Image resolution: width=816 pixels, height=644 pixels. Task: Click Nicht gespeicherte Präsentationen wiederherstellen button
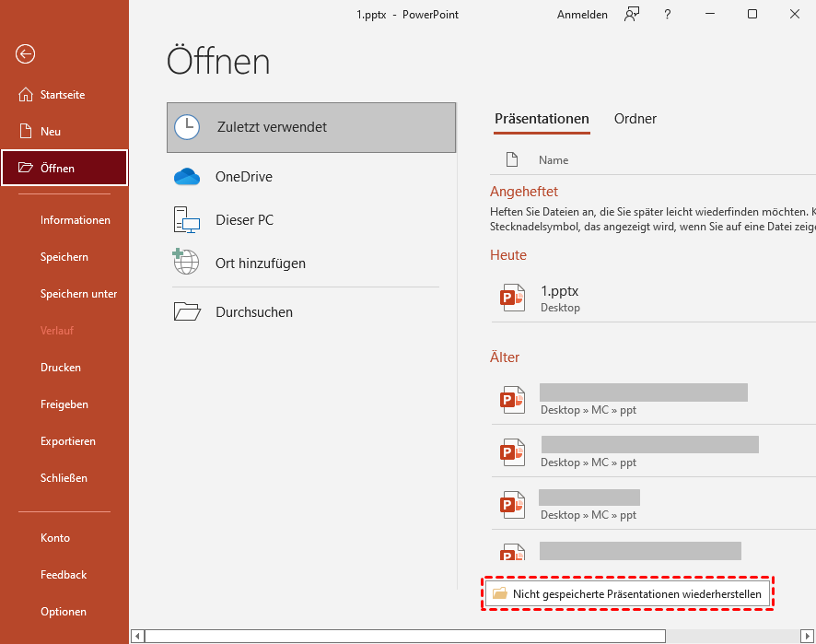point(628,594)
